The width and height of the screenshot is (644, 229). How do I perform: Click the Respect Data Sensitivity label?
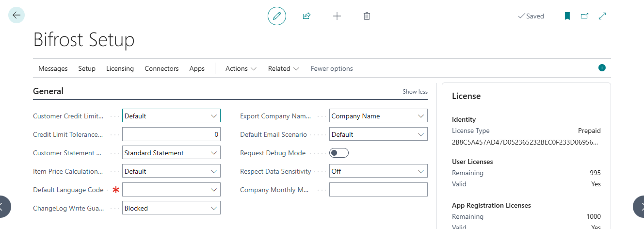pos(275,171)
